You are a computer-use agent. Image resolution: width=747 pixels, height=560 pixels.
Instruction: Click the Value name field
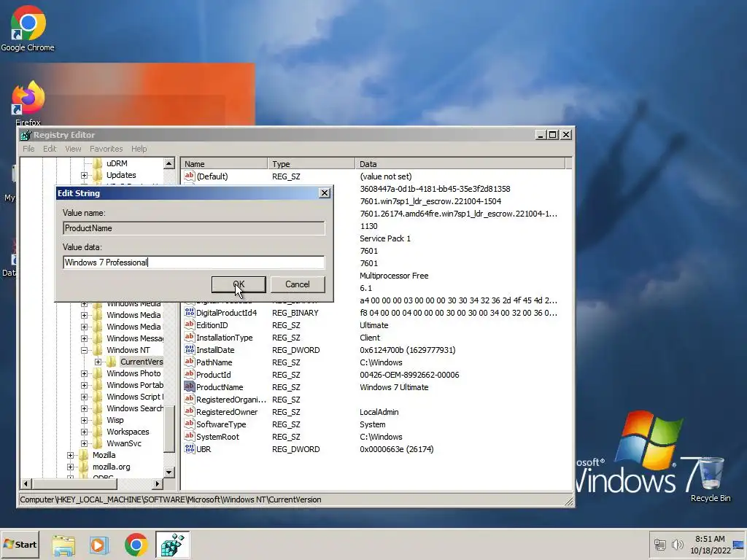(194, 228)
